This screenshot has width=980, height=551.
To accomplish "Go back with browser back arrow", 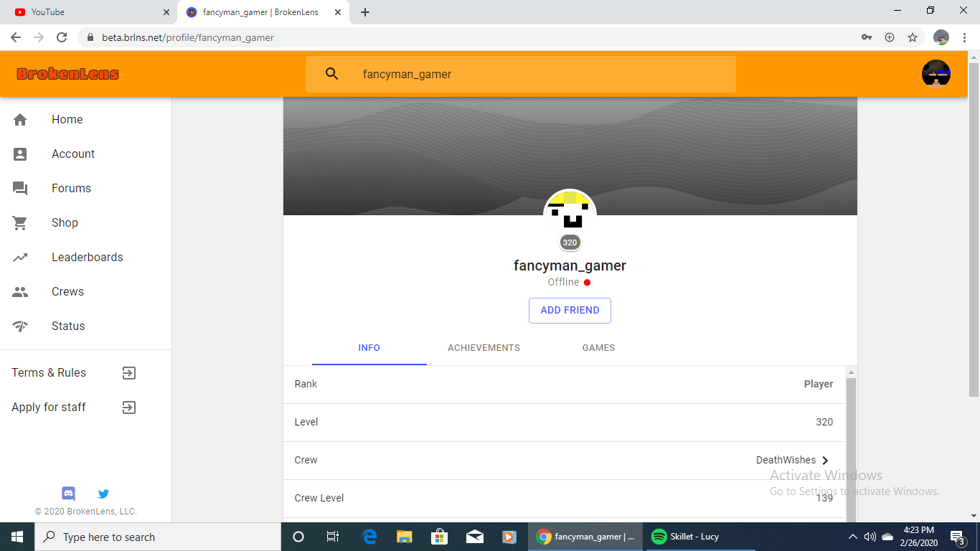I will pos(16,37).
